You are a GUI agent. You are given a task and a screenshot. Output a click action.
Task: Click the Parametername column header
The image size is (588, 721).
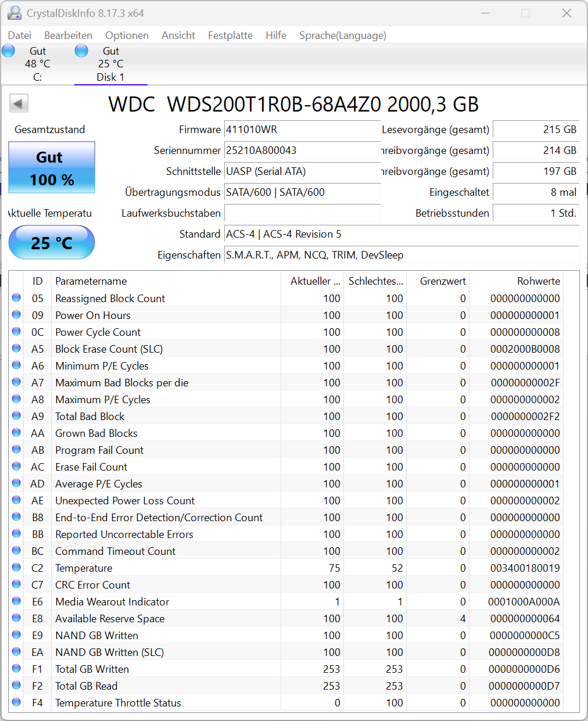(166, 281)
